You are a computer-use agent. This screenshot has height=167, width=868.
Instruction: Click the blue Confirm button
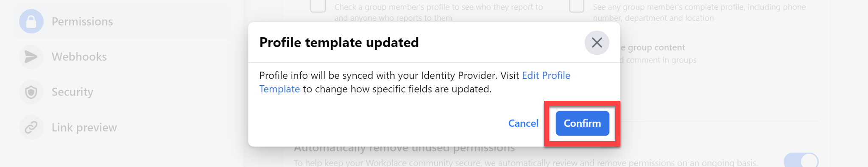point(582,123)
